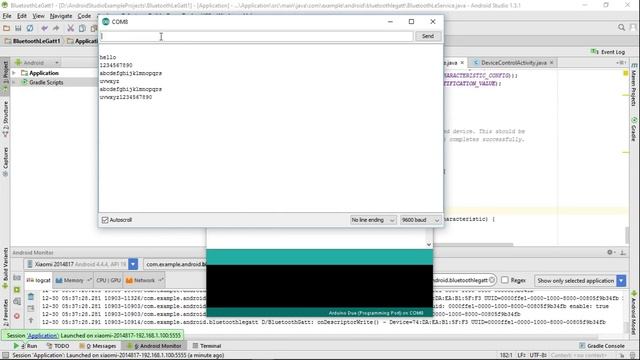
Task: Clear the logcat search filter text
Action: (x=492, y=280)
